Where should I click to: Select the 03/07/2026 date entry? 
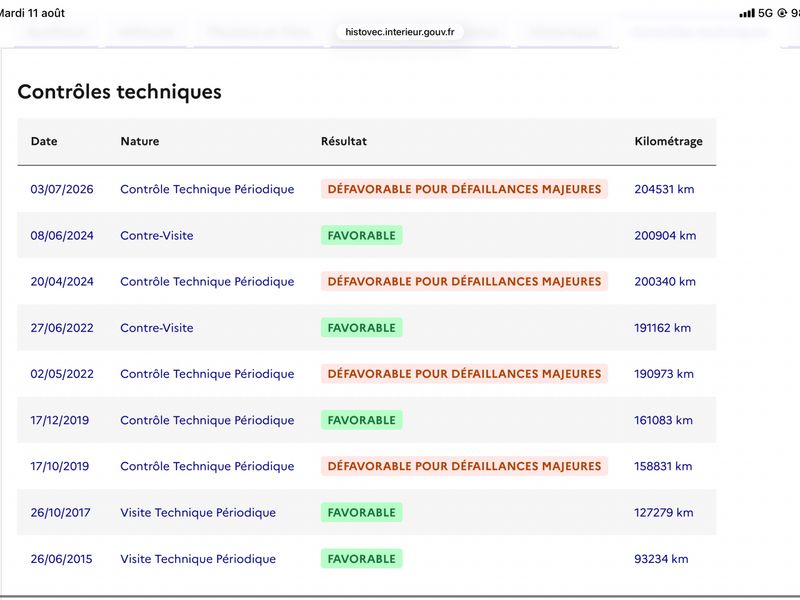pos(62,189)
